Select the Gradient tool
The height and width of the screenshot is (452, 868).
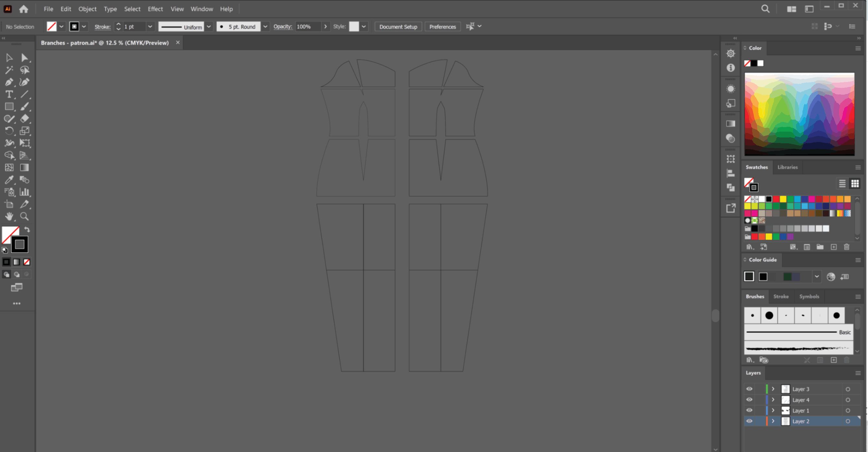[24, 167]
